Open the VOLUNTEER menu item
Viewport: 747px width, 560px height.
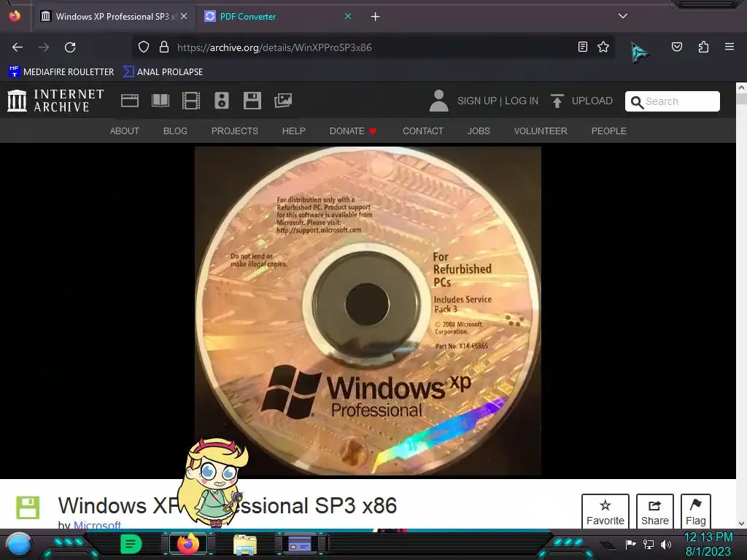(541, 131)
